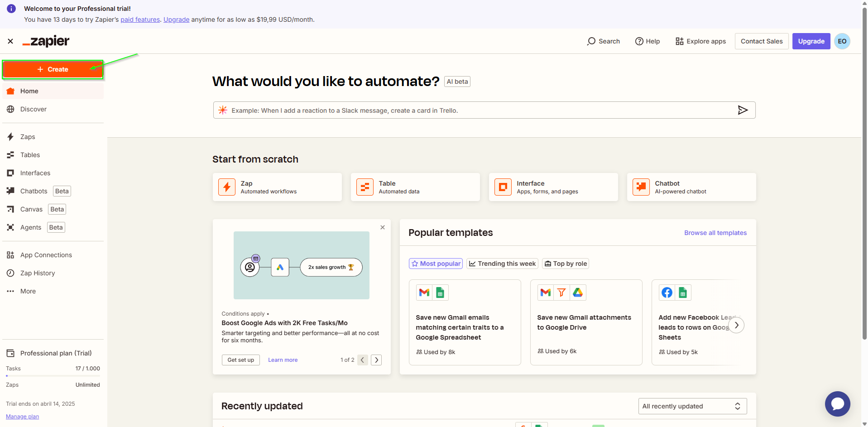868x427 pixels.
Task: Click the Gmail icon in Google Spreadsheet template
Action: [424, 293]
